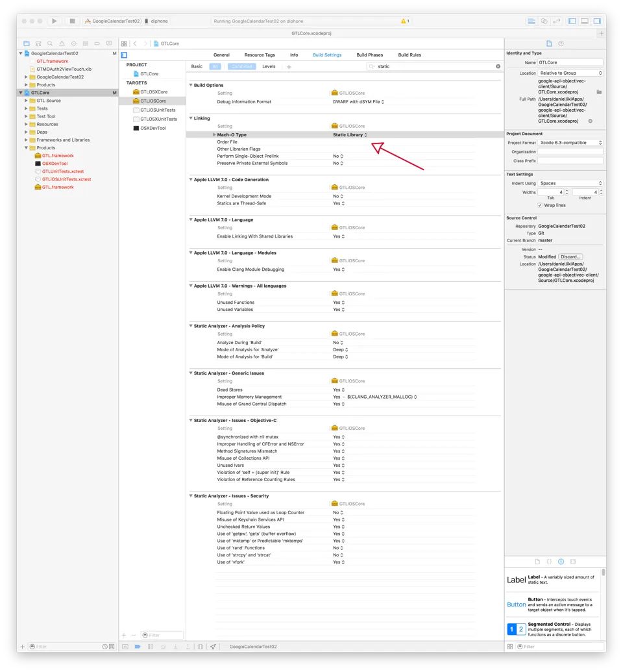Screen dimensions: 623x672
Task: Show the File inspector icon
Action: point(549,44)
